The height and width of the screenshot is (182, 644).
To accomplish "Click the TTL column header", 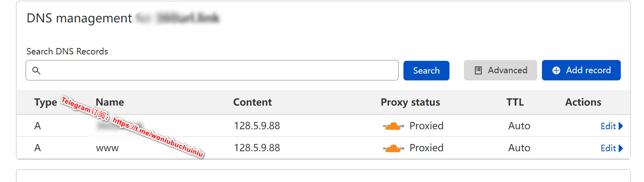I will (515, 102).
